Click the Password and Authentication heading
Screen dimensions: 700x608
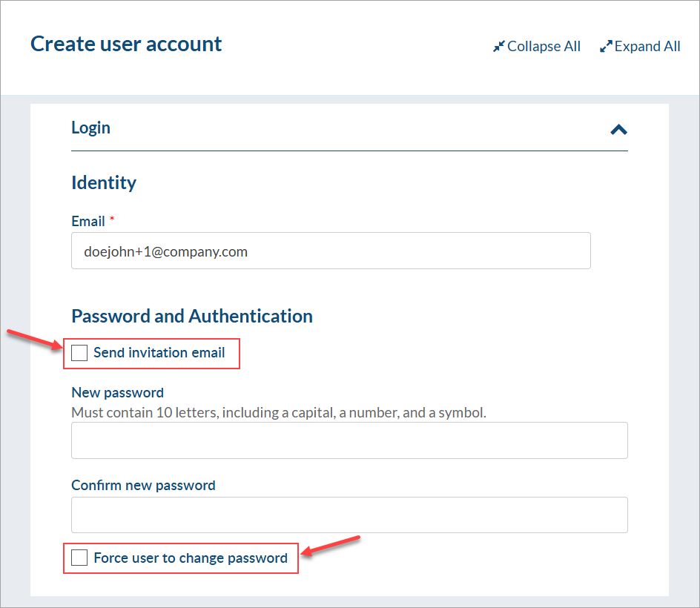click(x=191, y=316)
